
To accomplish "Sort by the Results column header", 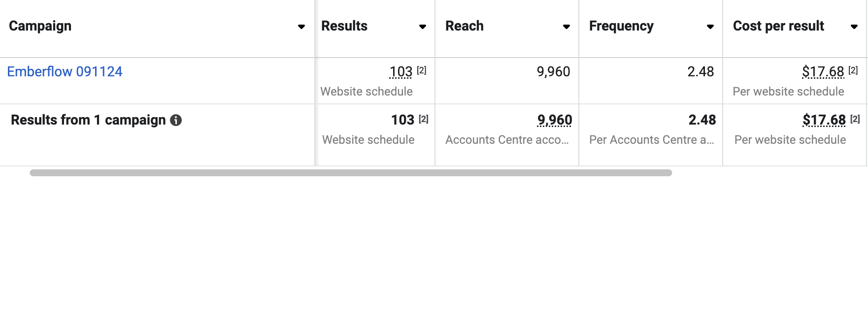I will click(x=344, y=26).
